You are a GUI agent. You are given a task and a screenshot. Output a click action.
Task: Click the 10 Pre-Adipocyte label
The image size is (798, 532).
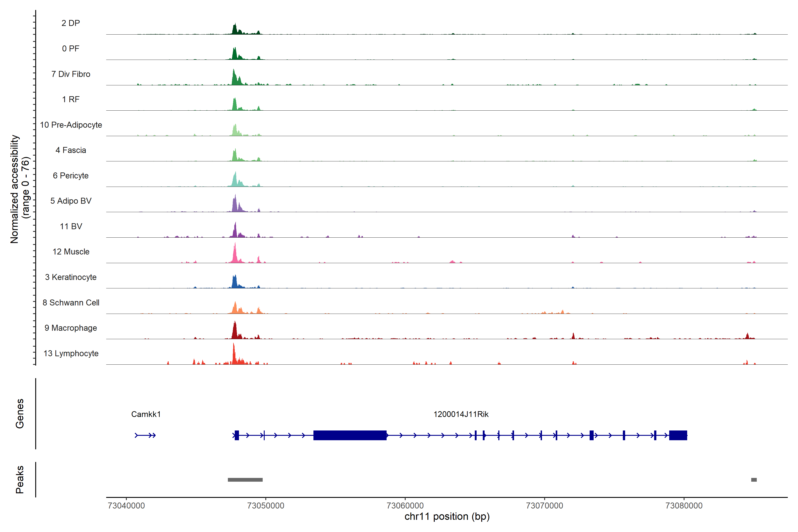[x=70, y=125]
